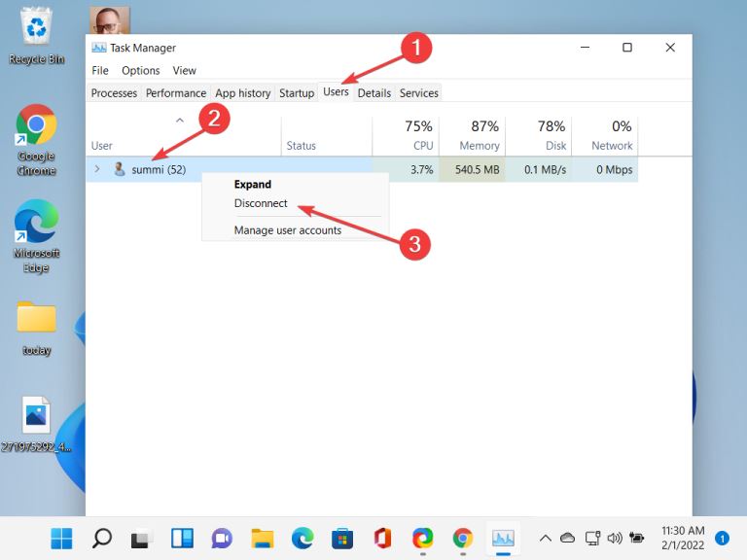The height and width of the screenshot is (560, 747).
Task: Open the Microsoft Edge desktop shortcut
Action: point(36,235)
